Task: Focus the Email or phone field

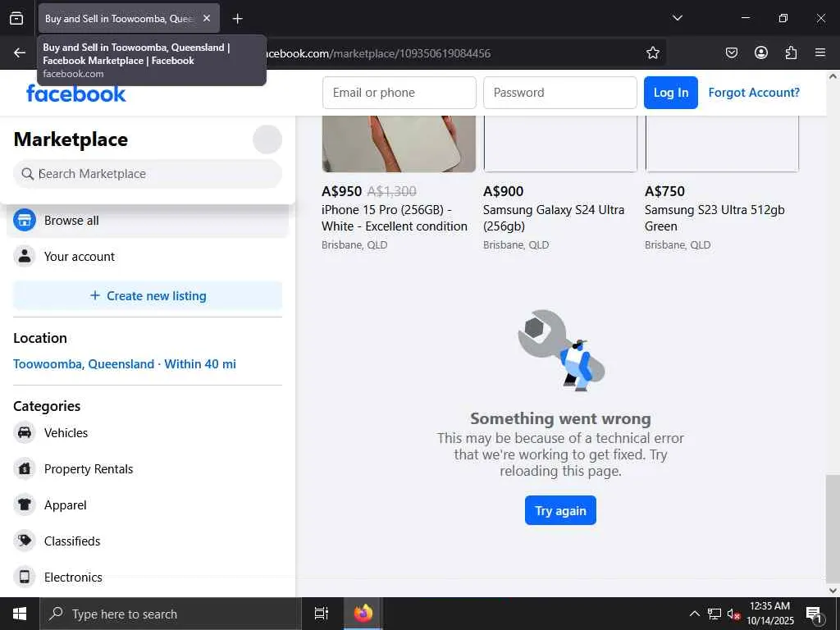Action: (x=399, y=93)
